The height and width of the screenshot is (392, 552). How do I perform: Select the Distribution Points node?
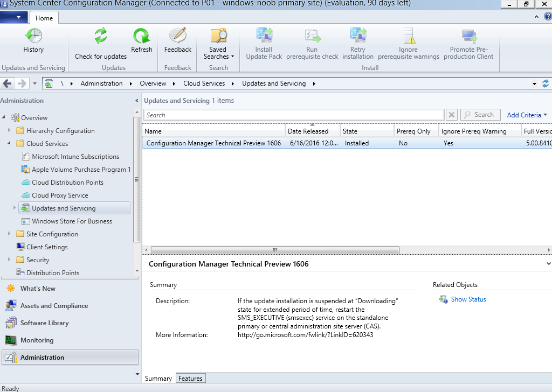coord(48,272)
